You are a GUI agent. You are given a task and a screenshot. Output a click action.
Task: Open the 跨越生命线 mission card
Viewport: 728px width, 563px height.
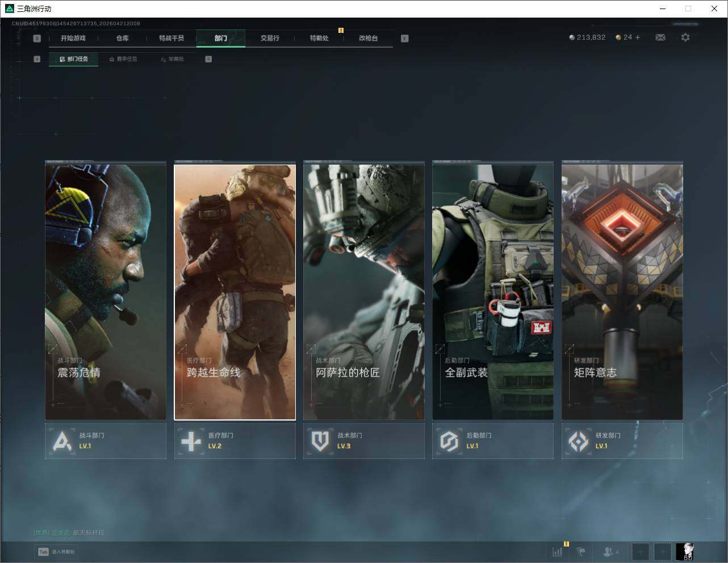coord(235,292)
